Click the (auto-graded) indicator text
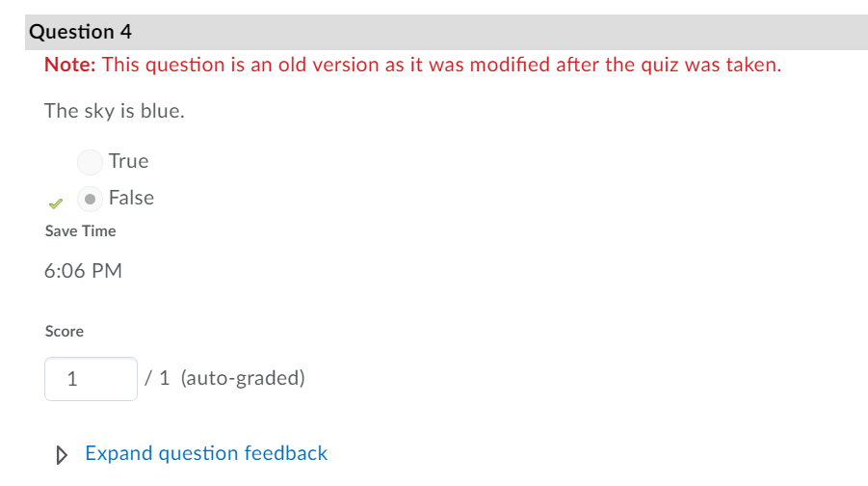This screenshot has width=868, height=486. tap(243, 378)
